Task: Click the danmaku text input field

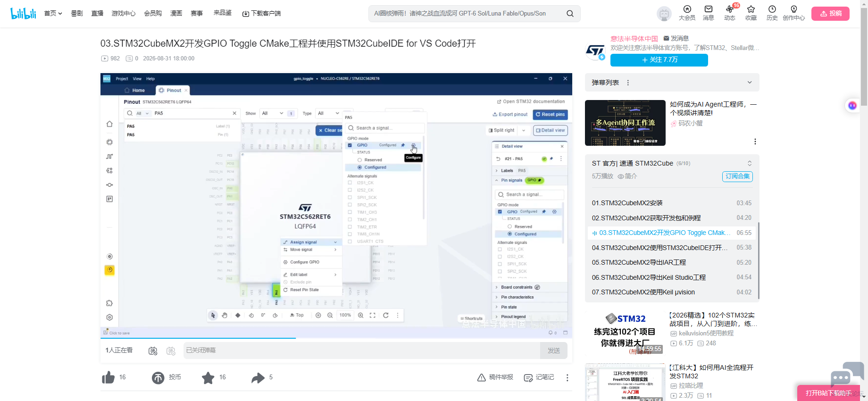Action: click(x=361, y=351)
